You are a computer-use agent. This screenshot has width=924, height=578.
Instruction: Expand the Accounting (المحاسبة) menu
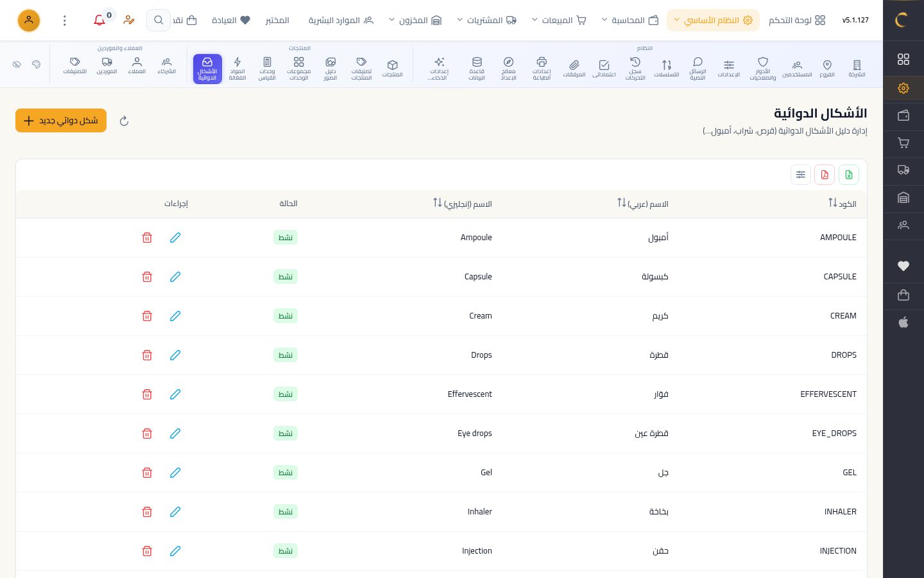630,21
